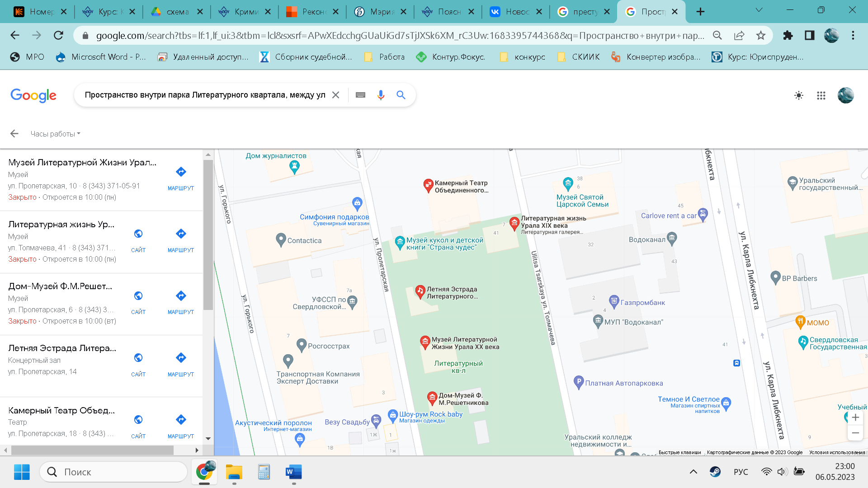Open site for Литературная жизнь Урала
Screen dimensions: 868x488
(x=138, y=240)
